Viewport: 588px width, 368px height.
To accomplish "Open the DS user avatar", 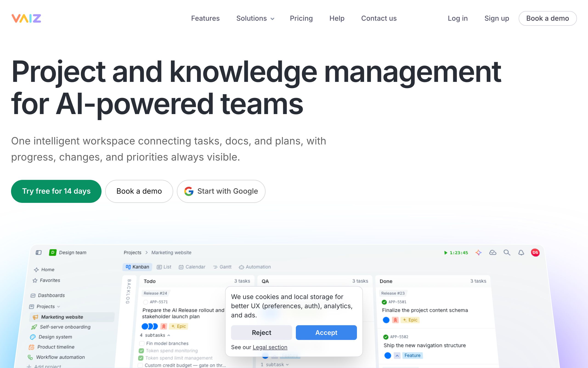I will (x=535, y=252).
